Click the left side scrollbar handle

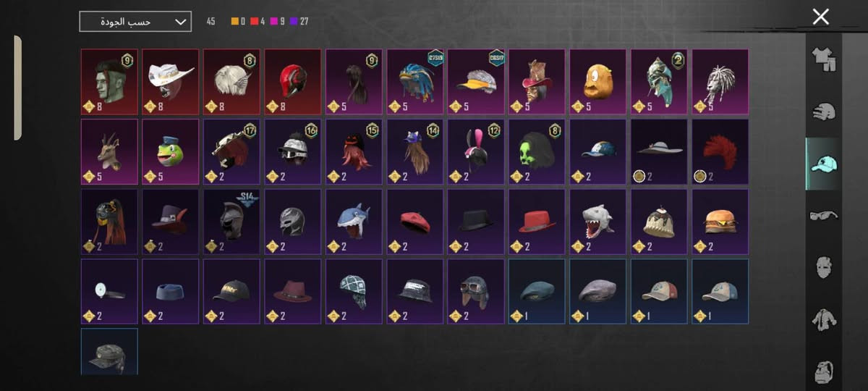[17, 87]
